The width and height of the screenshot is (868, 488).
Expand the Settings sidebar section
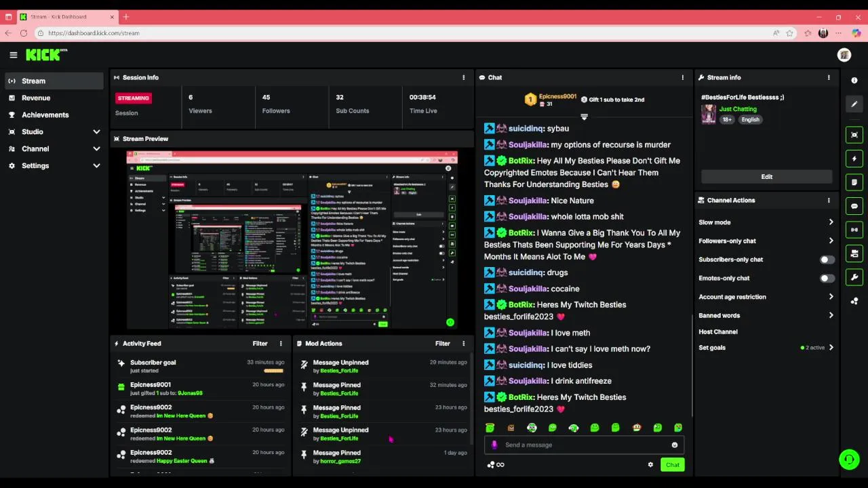[x=96, y=165]
